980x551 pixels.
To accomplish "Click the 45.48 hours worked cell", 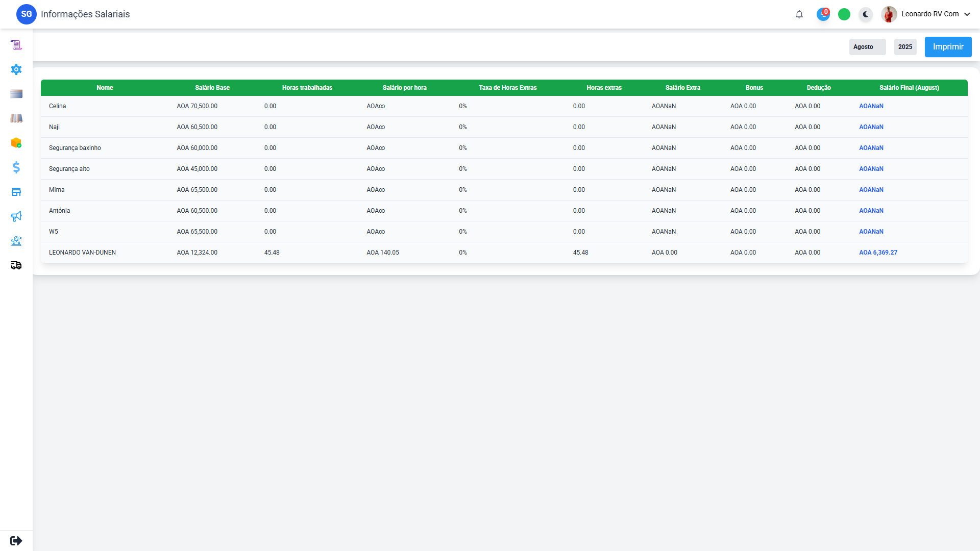I will pyautogui.click(x=272, y=253).
